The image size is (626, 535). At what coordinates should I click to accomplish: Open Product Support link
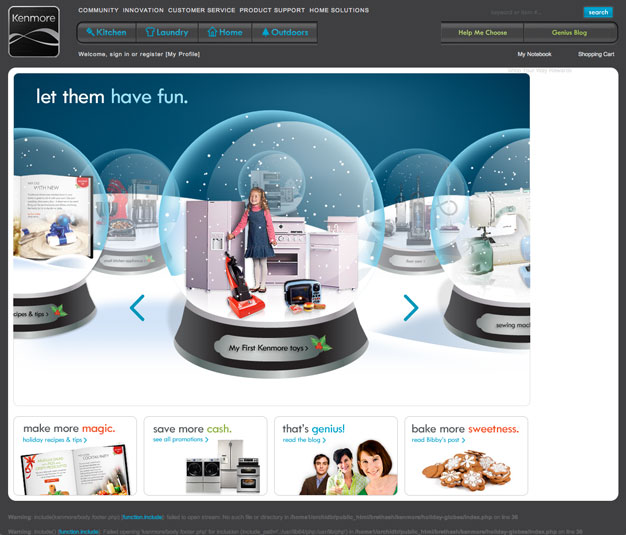click(x=272, y=10)
